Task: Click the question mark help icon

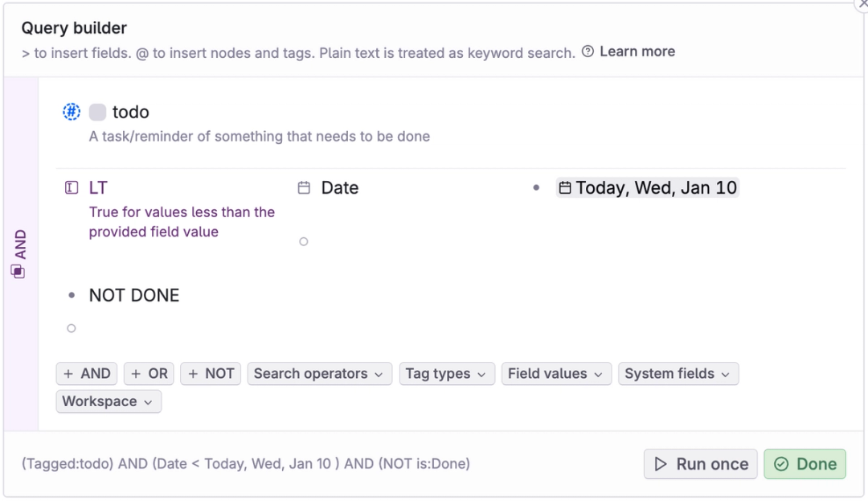Action: pyautogui.click(x=588, y=52)
